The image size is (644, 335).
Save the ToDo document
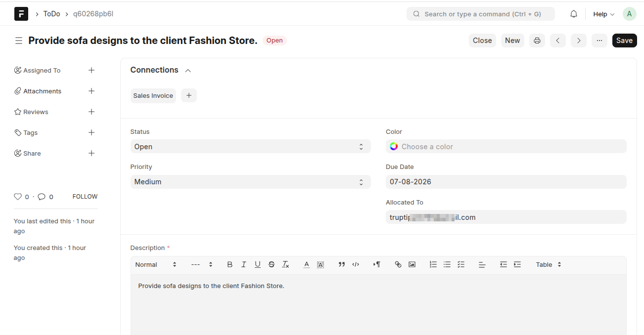pos(624,41)
